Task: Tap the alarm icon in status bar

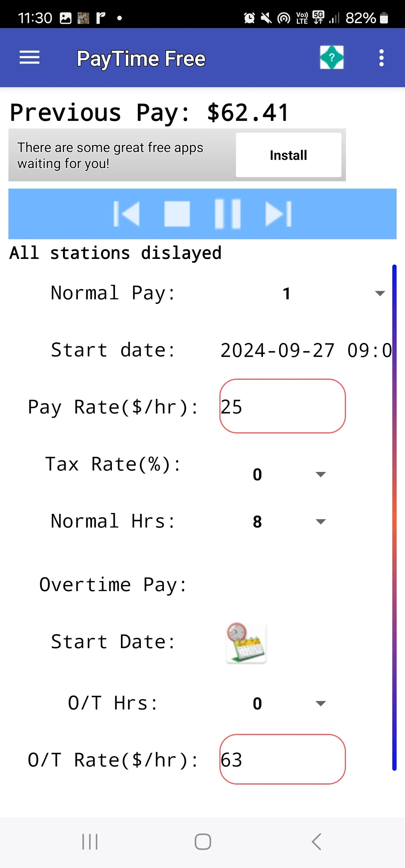Action: click(x=249, y=18)
